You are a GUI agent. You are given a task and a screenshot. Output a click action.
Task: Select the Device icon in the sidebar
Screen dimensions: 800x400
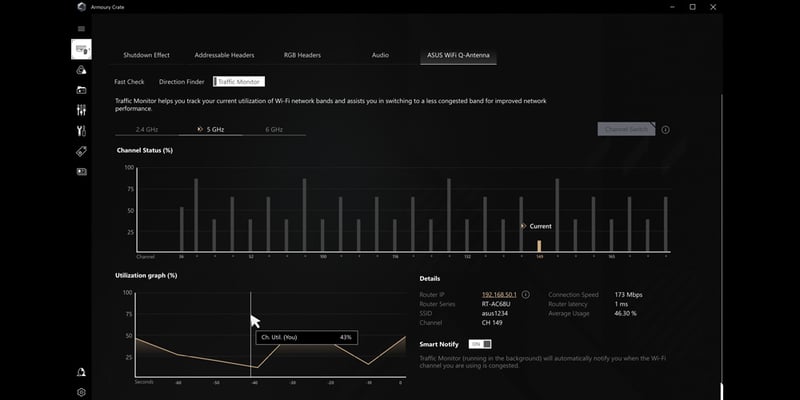tap(81, 49)
